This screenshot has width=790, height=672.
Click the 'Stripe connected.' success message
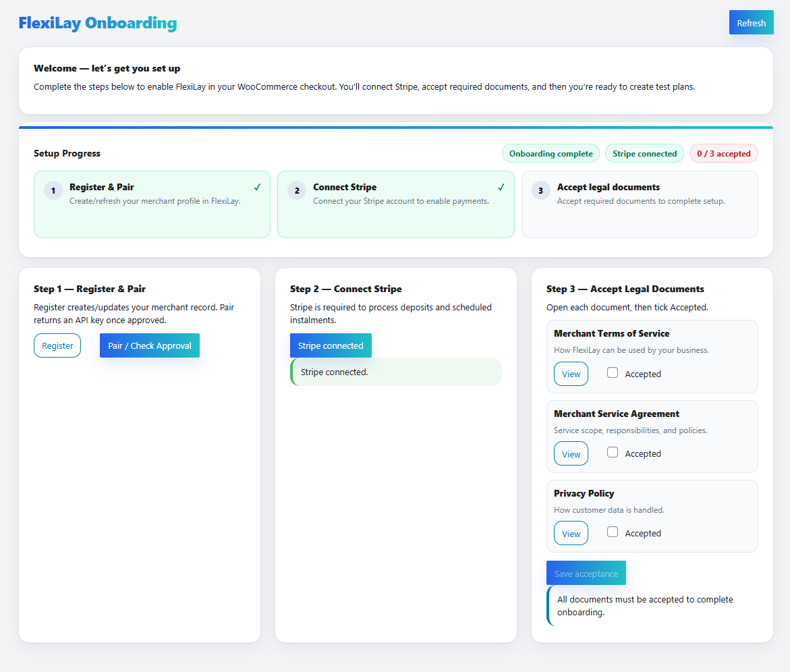coord(396,372)
